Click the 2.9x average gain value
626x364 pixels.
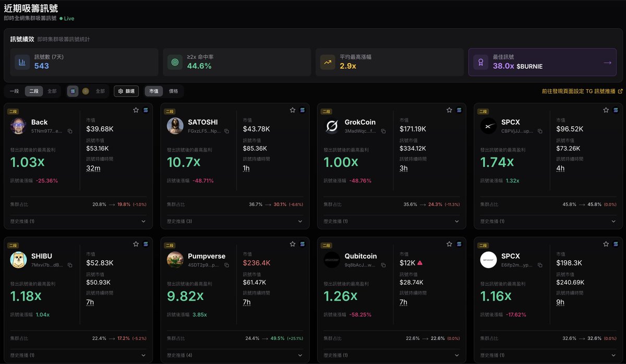click(x=348, y=66)
